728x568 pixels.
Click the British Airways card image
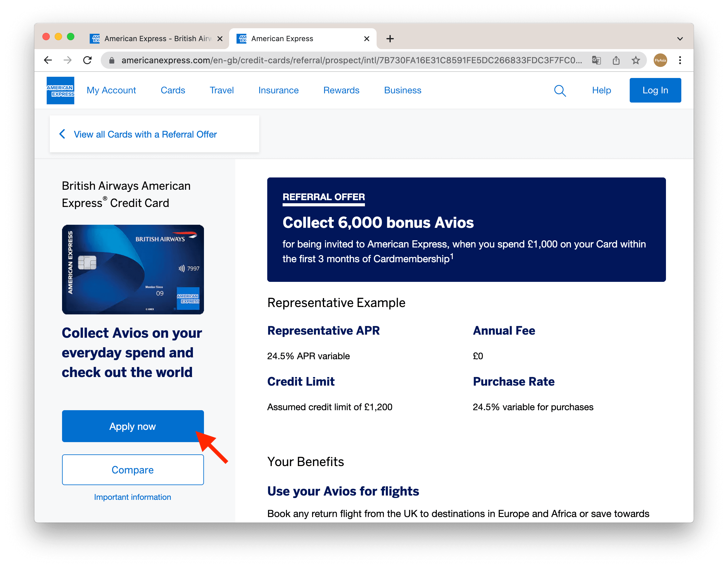pos(133,269)
